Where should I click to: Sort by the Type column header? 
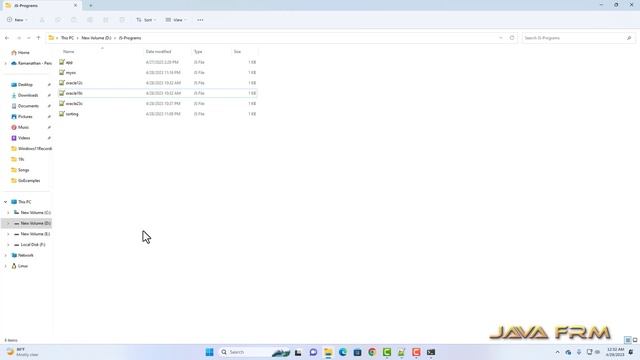tap(198, 51)
